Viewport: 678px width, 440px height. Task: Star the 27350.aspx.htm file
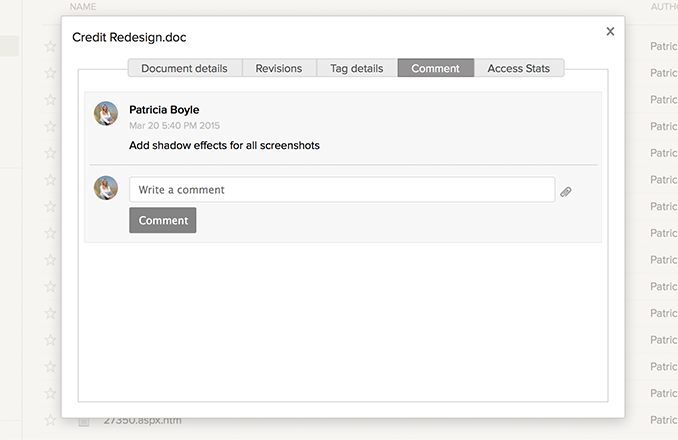[x=50, y=421]
